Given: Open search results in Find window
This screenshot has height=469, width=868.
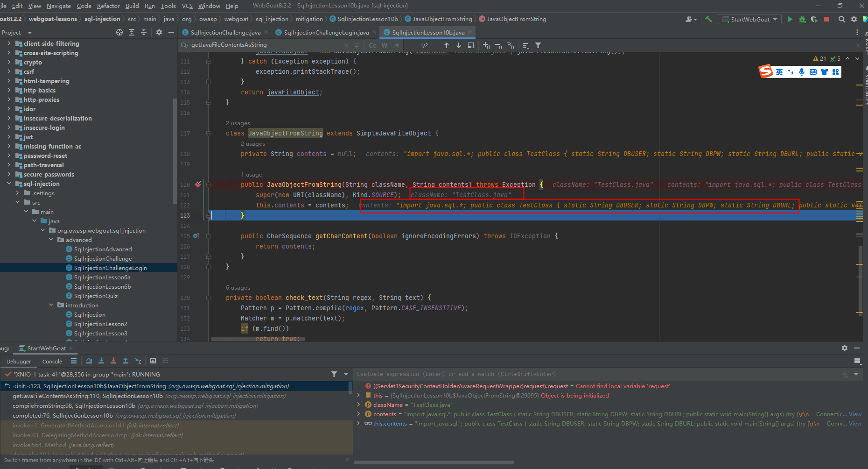Looking at the screenshot, I should point(471,45).
